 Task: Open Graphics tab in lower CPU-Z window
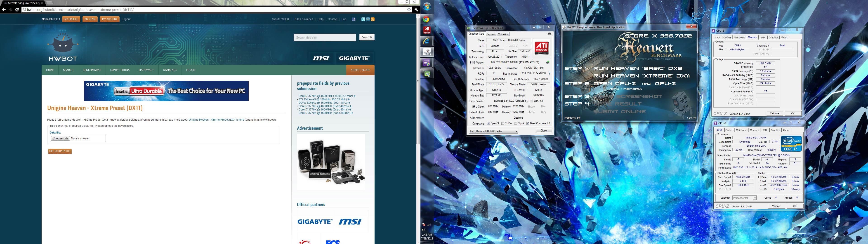tap(775, 130)
